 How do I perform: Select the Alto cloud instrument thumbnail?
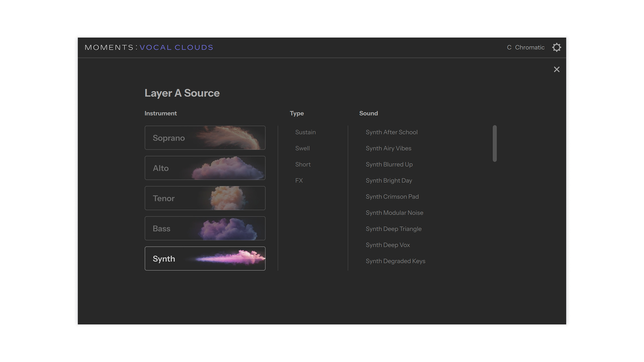pyautogui.click(x=205, y=168)
